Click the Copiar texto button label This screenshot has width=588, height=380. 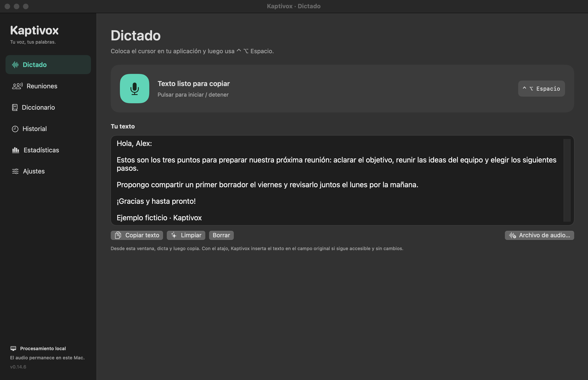[x=142, y=235]
